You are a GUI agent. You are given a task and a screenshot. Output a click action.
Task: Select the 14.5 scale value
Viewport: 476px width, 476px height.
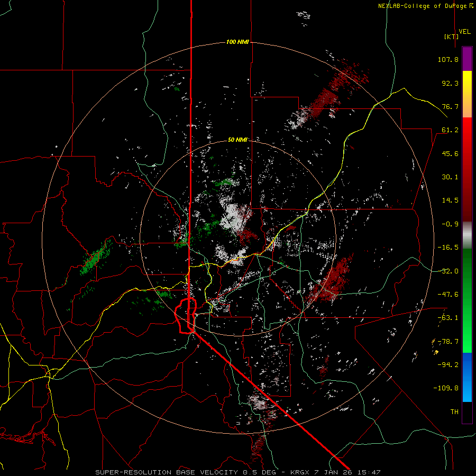(450, 200)
